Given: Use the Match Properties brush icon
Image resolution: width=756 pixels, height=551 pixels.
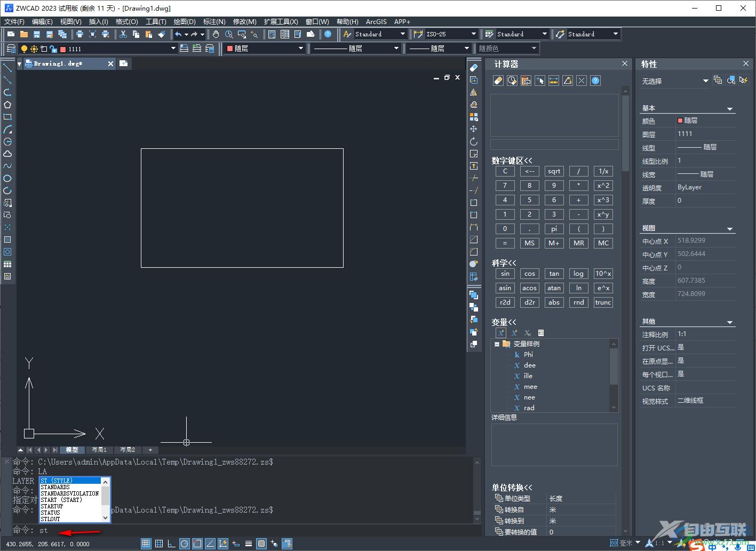Looking at the screenshot, I should 162,34.
